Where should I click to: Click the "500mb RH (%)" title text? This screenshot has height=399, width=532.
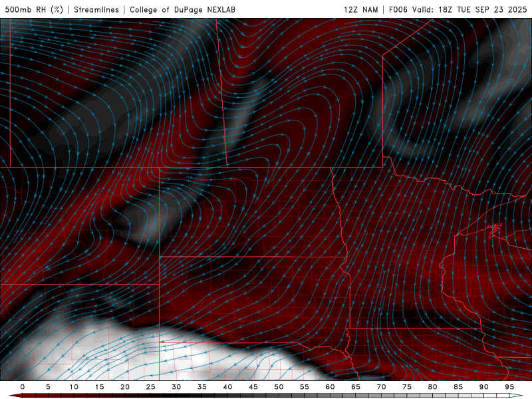pos(34,9)
